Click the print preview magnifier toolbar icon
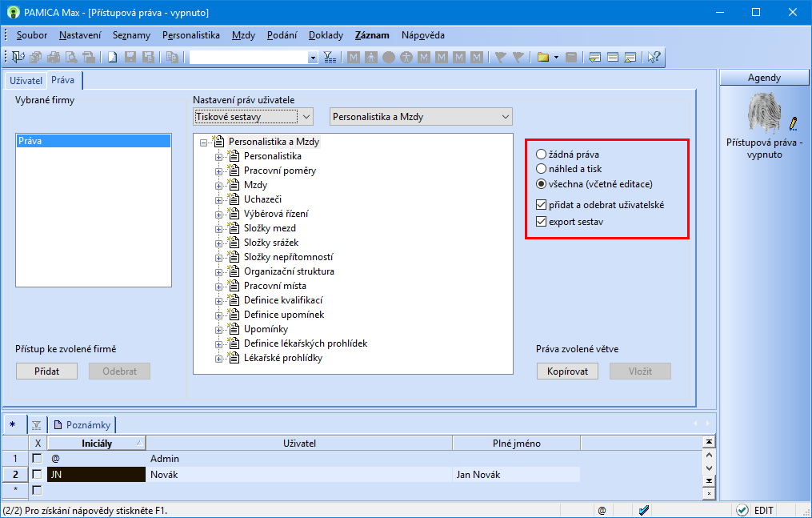This screenshot has width=812, height=518. [x=71, y=57]
